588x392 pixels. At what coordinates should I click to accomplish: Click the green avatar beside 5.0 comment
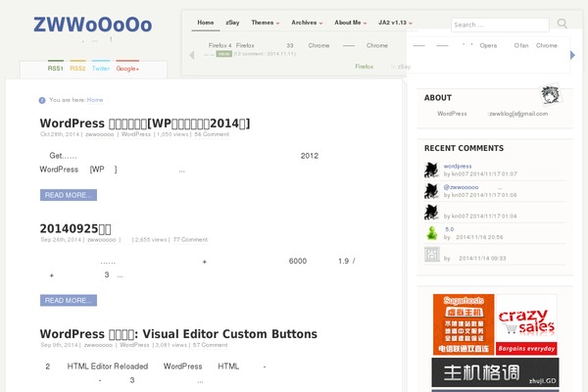[432, 233]
